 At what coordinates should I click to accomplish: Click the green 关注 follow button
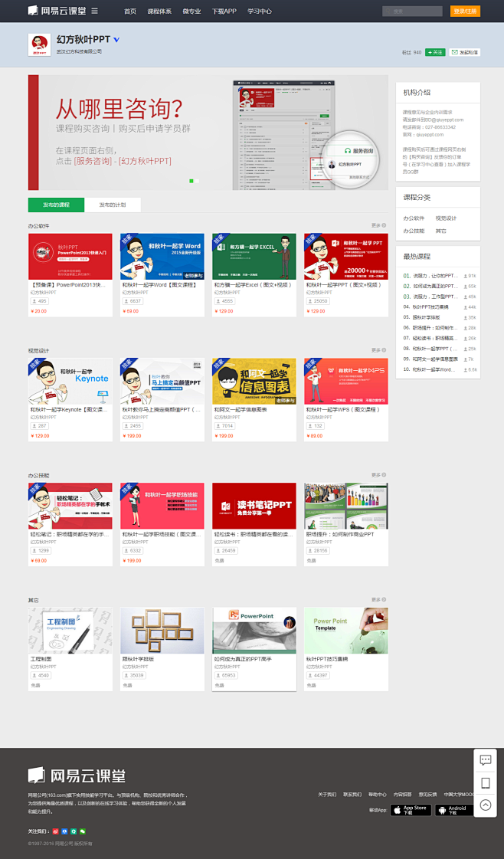click(435, 52)
